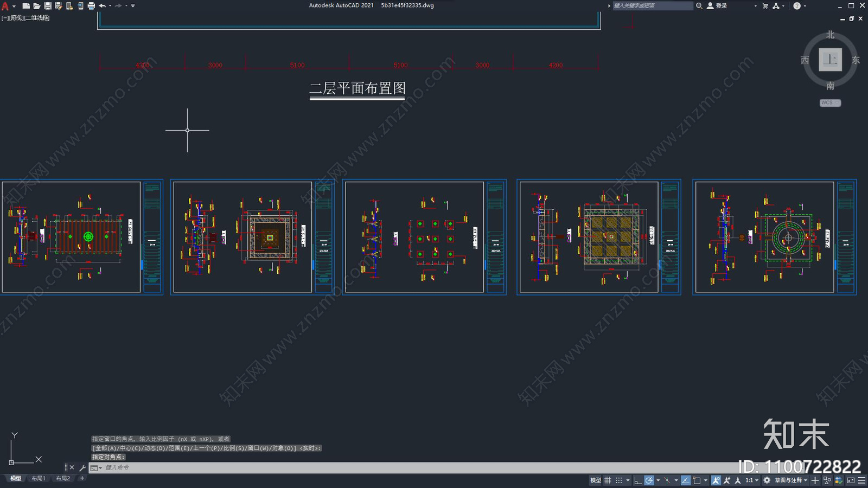This screenshot has height=488, width=868.
Task: Toggle clean screen icon
Action: pyautogui.click(x=851, y=480)
